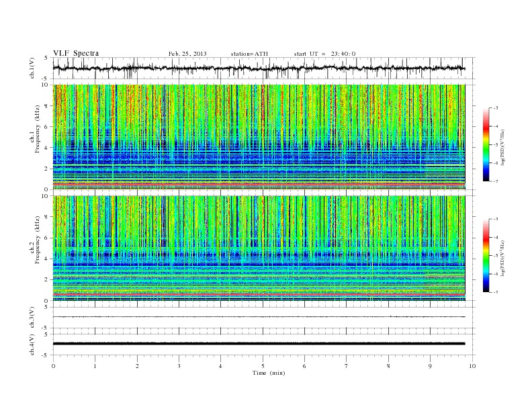Click the "ch.1(V)" waveform axis label

pyautogui.click(x=32, y=68)
